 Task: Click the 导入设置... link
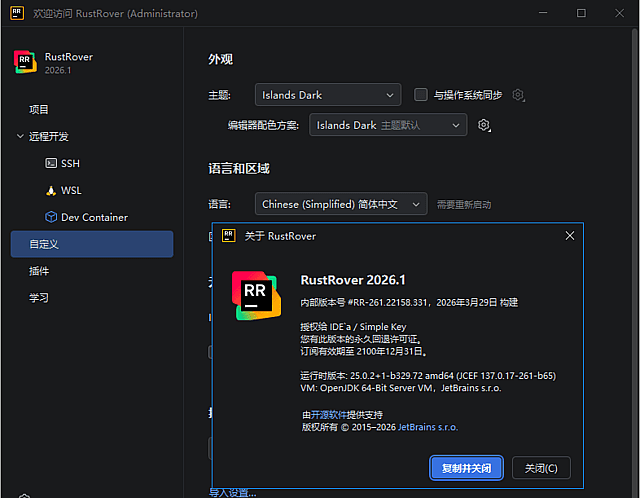[x=233, y=493]
